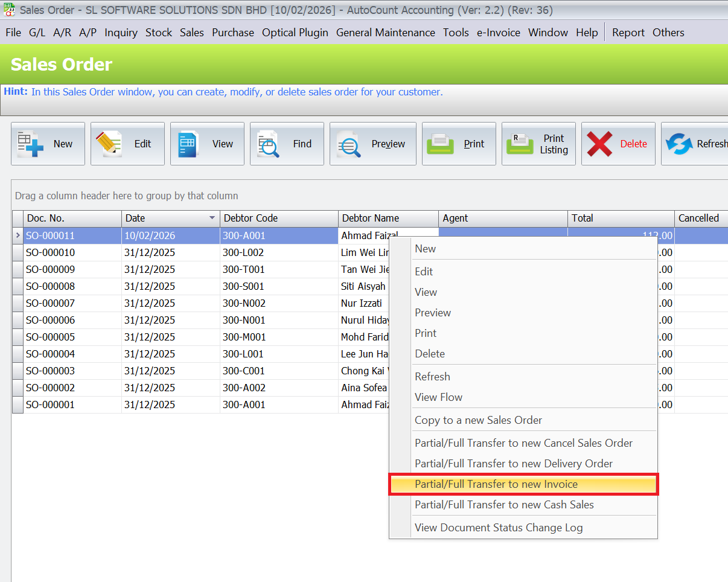Choose Copy to a new Sales Order

(x=478, y=420)
